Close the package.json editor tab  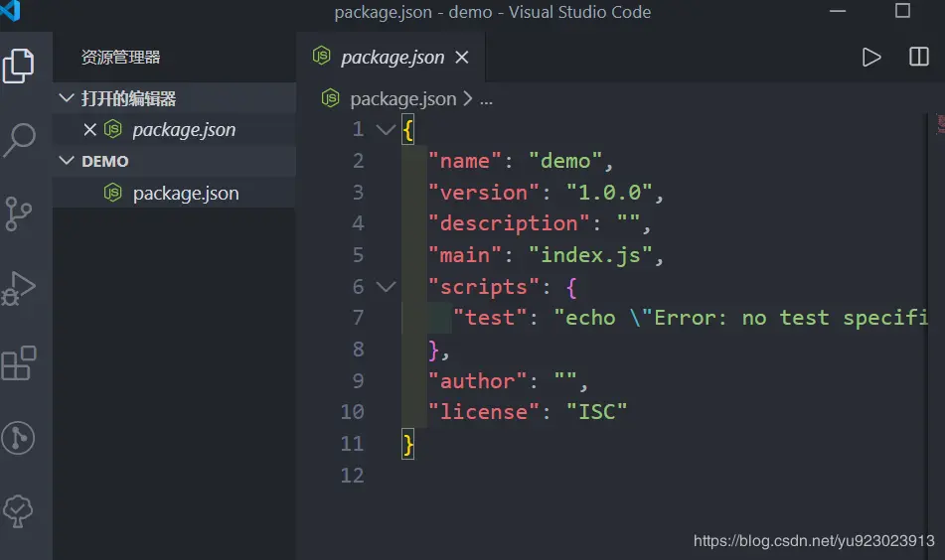(x=462, y=58)
